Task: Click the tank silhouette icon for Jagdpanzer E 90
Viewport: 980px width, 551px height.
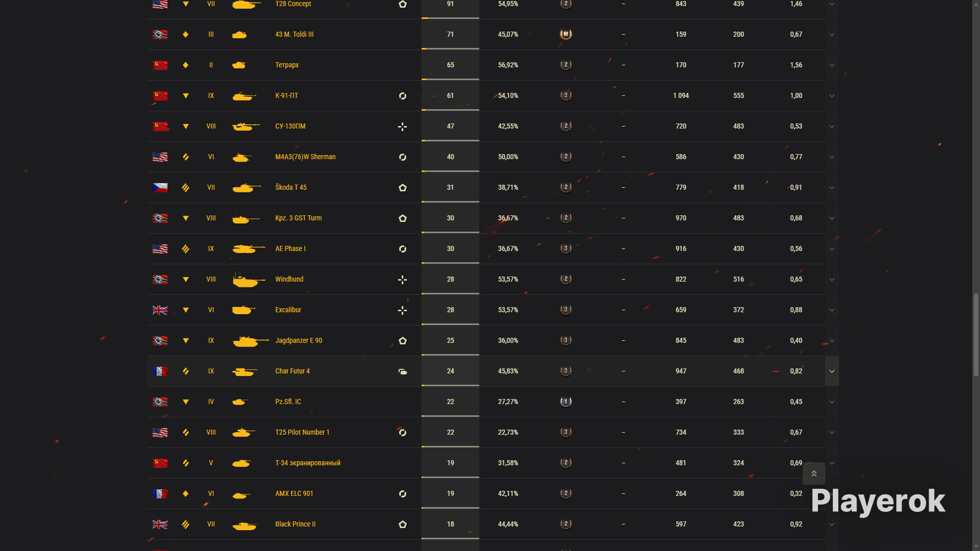Action: click(251, 341)
